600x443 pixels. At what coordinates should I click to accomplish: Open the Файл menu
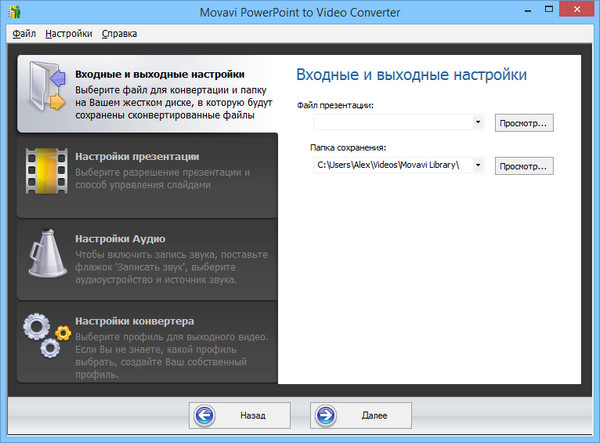coord(24,34)
